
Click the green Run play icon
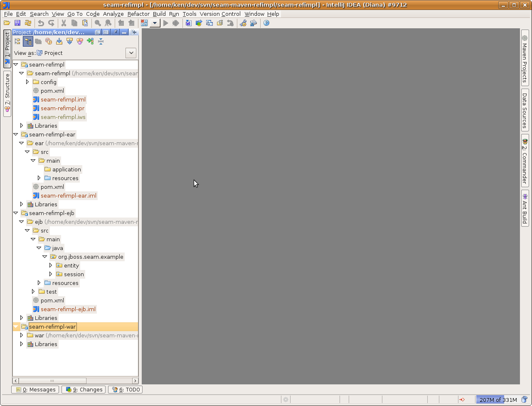(x=166, y=23)
